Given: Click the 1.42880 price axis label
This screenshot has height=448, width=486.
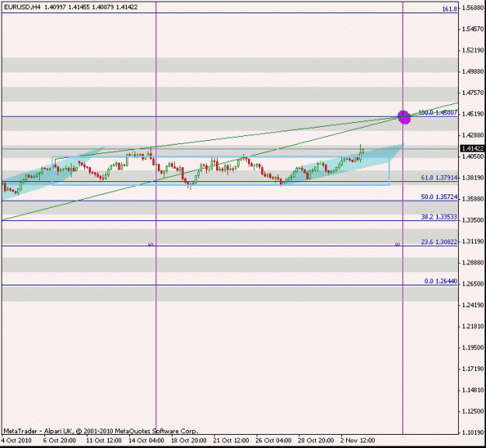Looking at the screenshot, I should point(473,135).
